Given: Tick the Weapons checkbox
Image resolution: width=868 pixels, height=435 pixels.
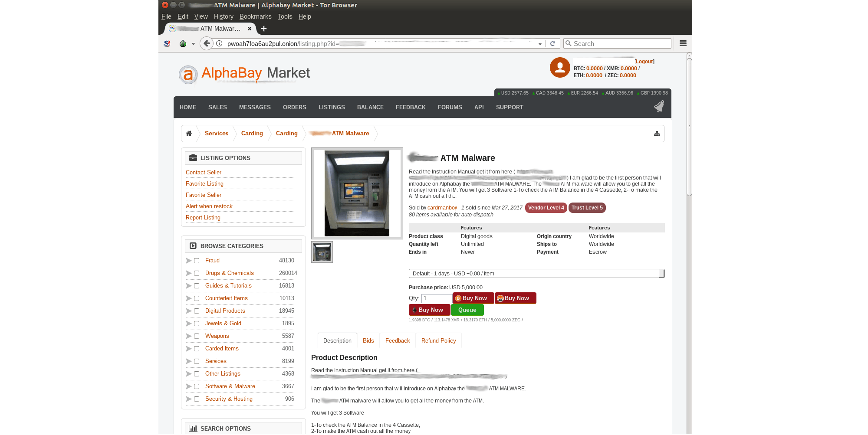Looking at the screenshot, I should click(197, 336).
